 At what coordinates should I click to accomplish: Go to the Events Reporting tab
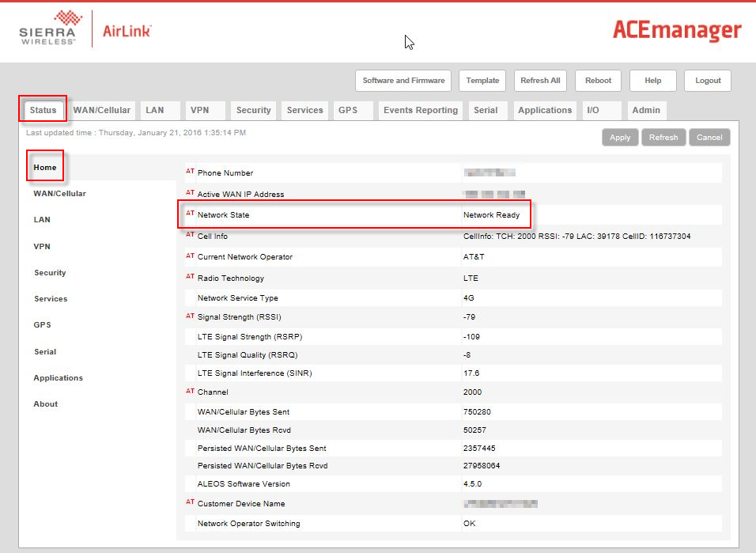pyautogui.click(x=420, y=110)
